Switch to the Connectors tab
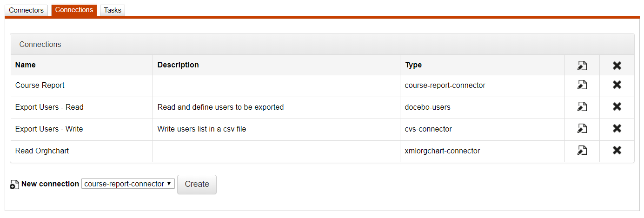Screen dimensions: 644x218 (x=26, y=10)
